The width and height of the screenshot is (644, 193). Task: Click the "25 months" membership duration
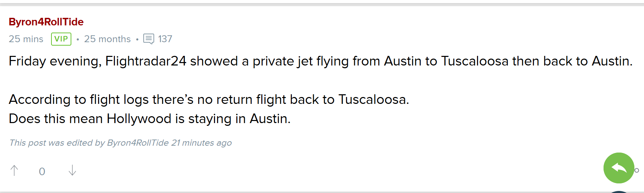click(x=107, y=39)
